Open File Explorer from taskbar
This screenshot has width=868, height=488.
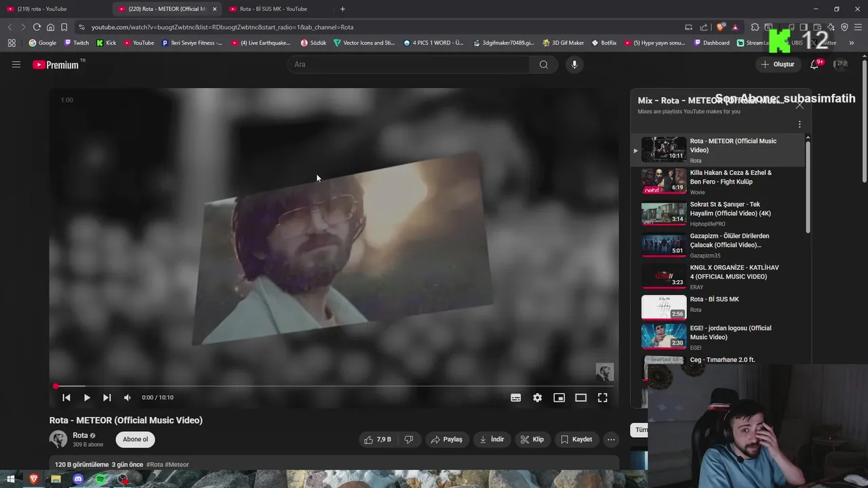pyautogui.click(x=56, y=479)
